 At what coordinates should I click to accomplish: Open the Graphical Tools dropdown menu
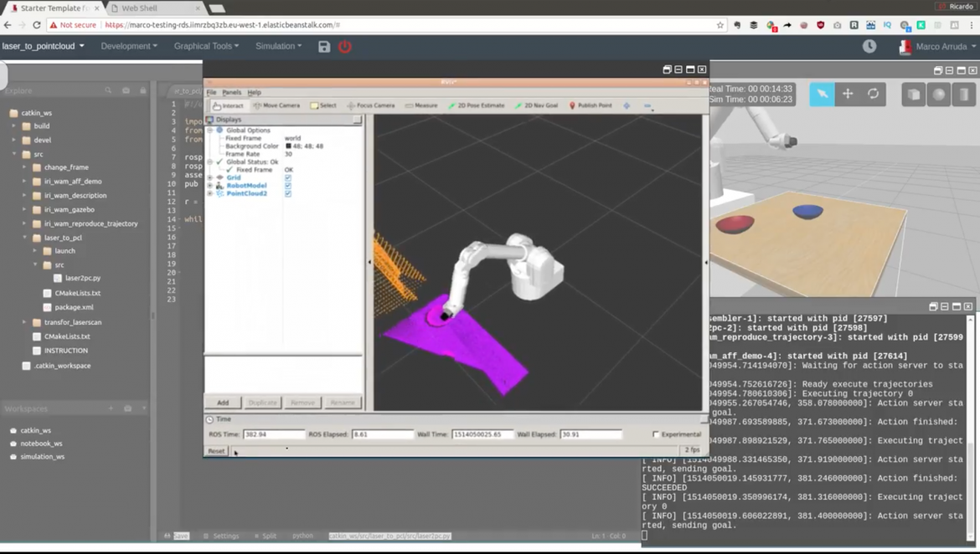[206, 46]
